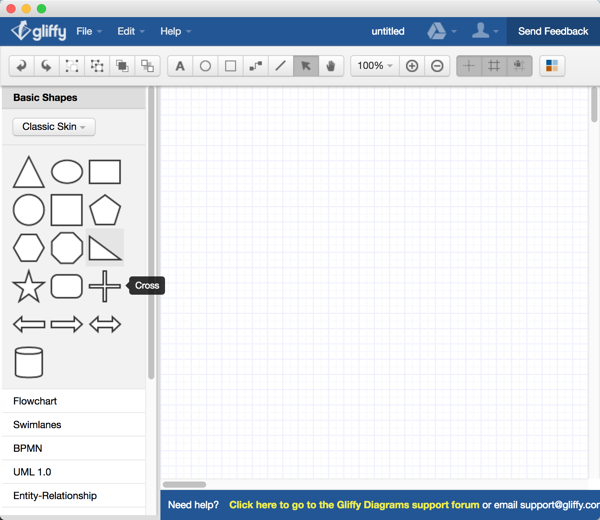Click the Ungroup shapes icon
600x520 pixels.
point(97,66)
